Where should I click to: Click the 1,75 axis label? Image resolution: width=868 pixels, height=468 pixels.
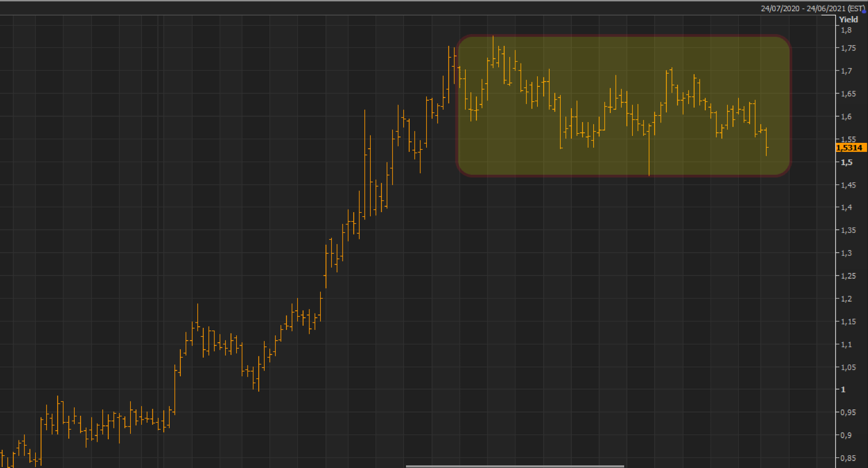pyautogui.click(x=848, y=48)
